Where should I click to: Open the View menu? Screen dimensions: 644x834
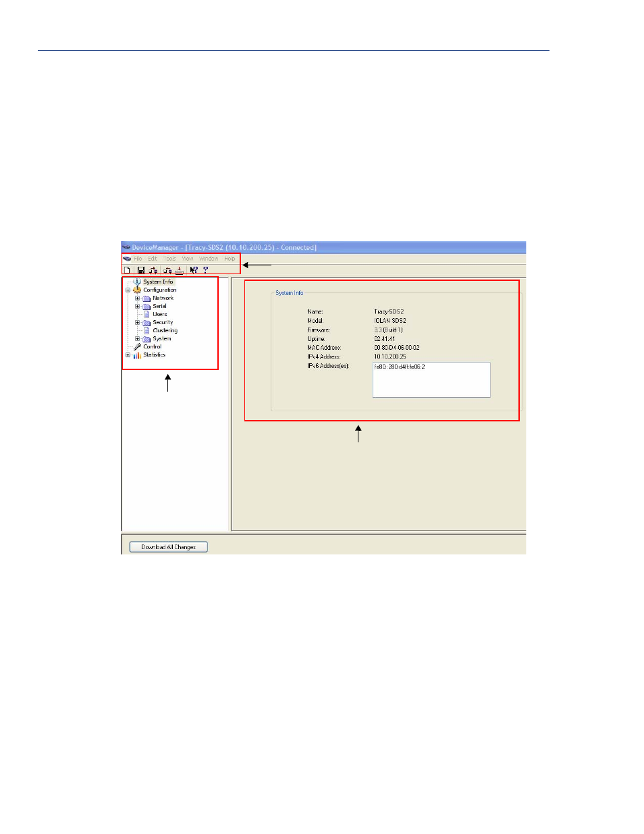point(188,259)
